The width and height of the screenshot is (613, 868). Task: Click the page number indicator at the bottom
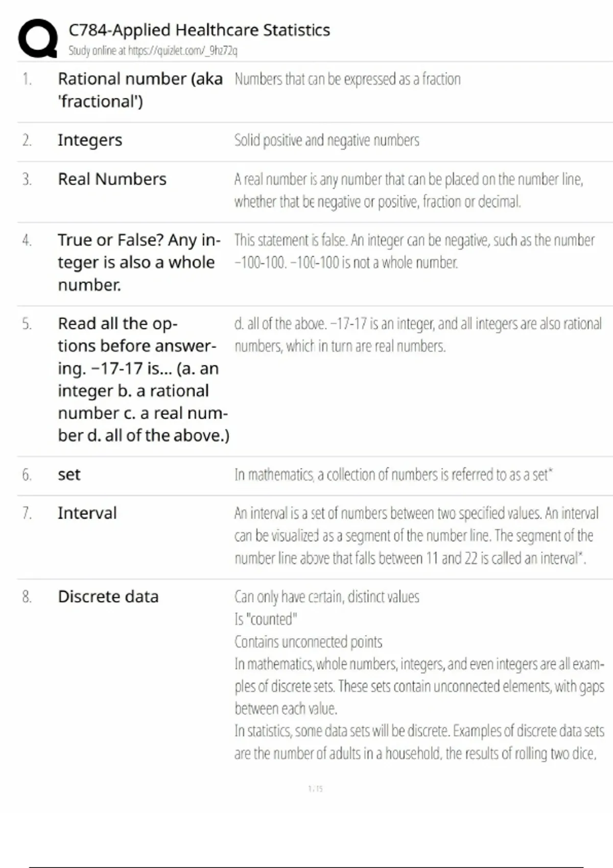(x=316, y=789)
